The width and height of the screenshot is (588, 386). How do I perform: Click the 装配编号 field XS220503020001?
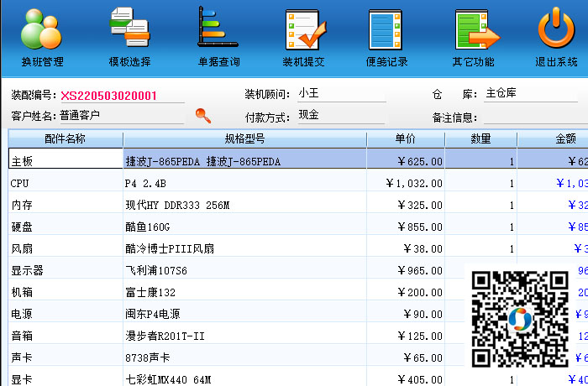pos(122,96)
